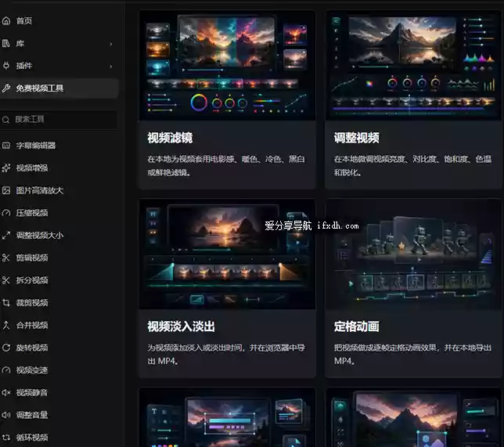This screenshot has height=447, width=504.
Task: Click the sparkle icon for 视频增强
Action: point(6,168)
